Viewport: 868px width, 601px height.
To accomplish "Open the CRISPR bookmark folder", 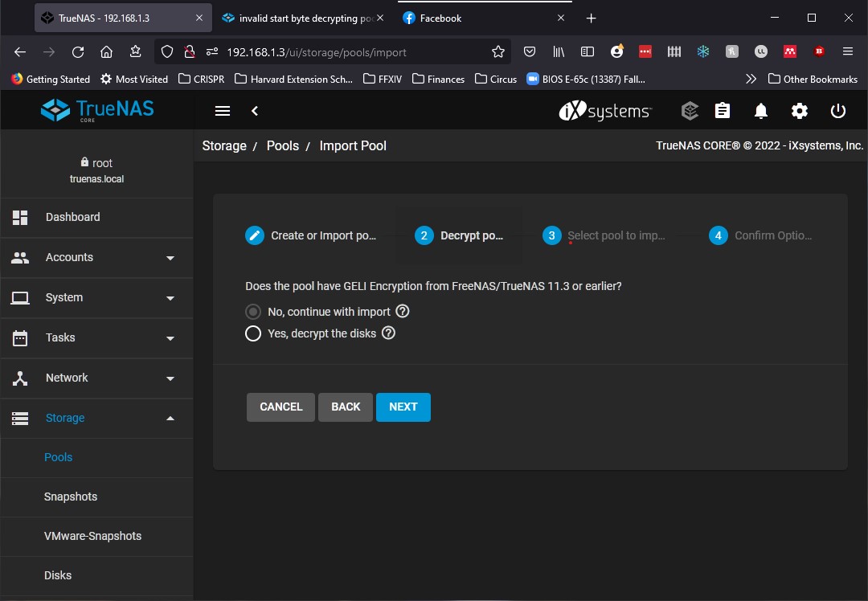I will pos(201,79).
